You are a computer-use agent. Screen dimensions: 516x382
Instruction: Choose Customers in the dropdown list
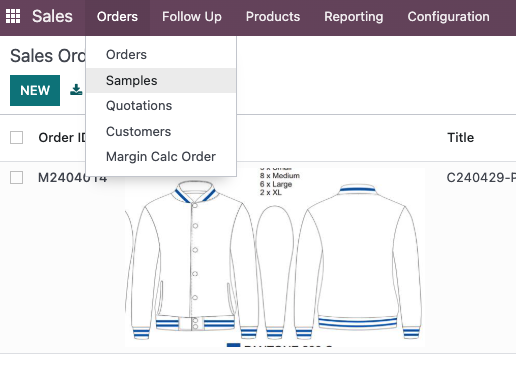tap(161, 131)
